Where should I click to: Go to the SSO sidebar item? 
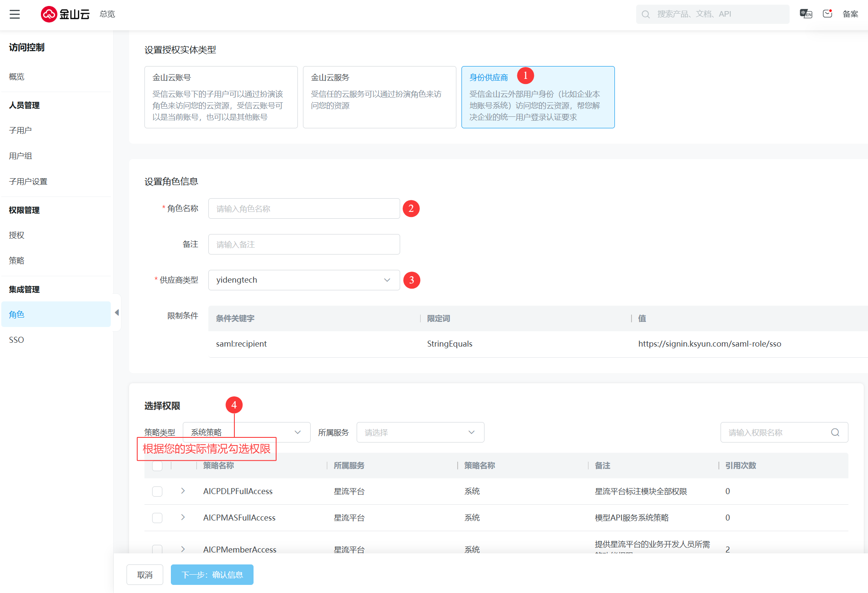point(17,340)
